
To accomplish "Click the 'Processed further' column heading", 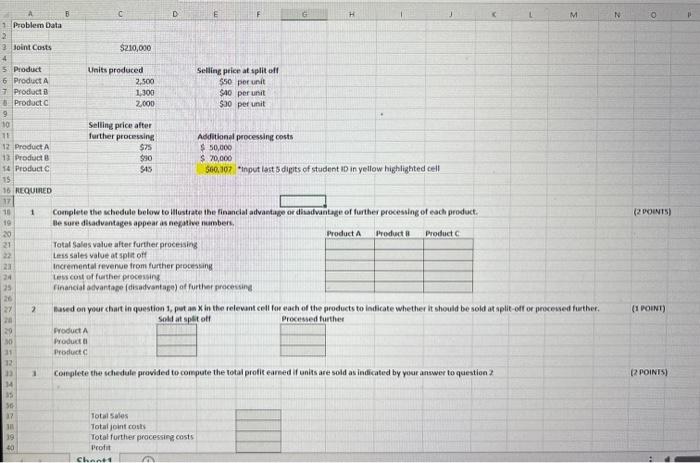I will pos(312,319).
